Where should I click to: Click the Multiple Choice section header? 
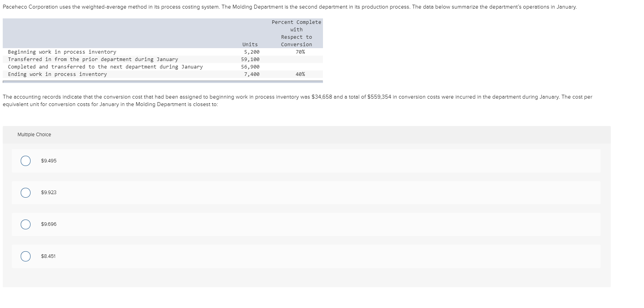[34, 134]
